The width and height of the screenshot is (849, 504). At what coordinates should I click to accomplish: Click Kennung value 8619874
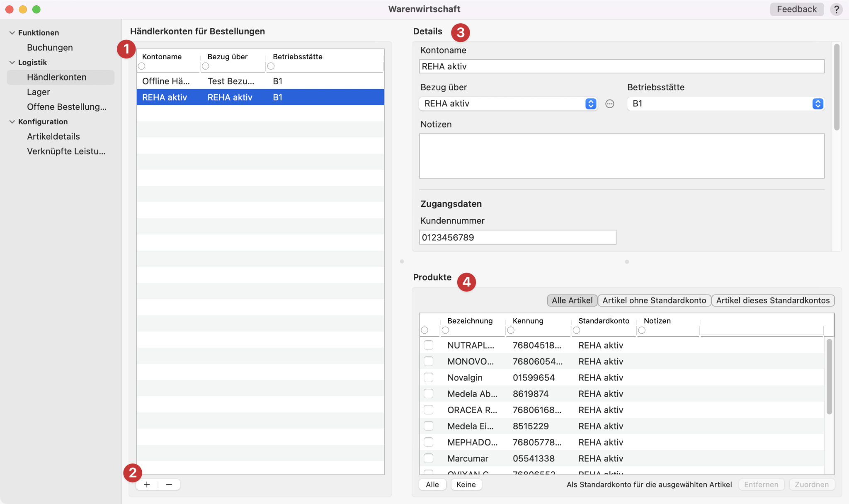pos(530,394)
